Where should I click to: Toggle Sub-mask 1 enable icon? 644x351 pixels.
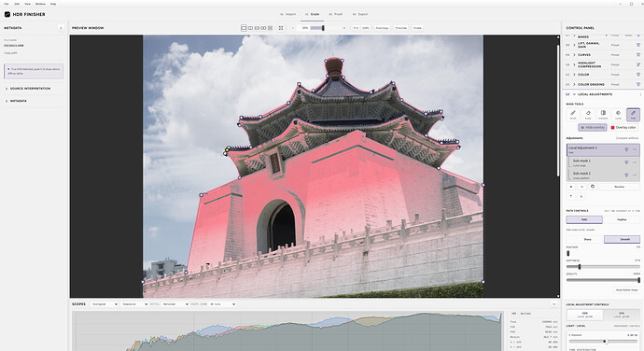click(626, 162)
